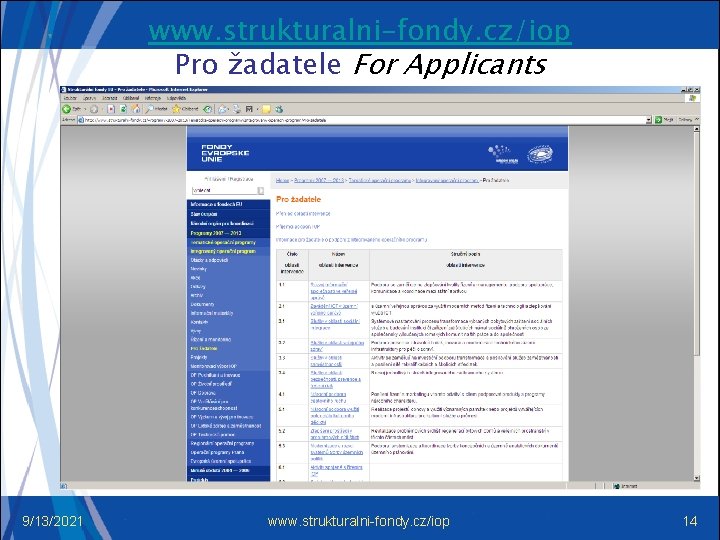Viewport: 720px width, 540px height.
Task: Click the Messenger icon in toolbar
Action: click(279, 109)
